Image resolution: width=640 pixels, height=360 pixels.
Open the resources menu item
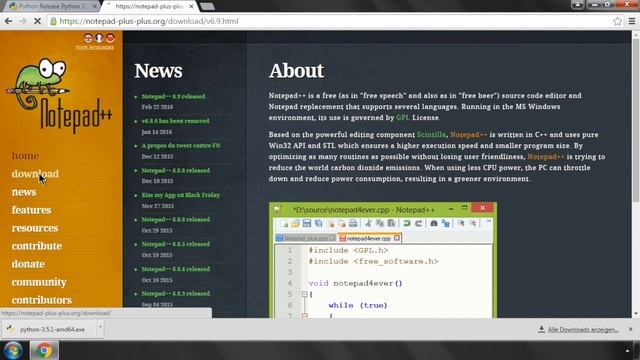35,228
